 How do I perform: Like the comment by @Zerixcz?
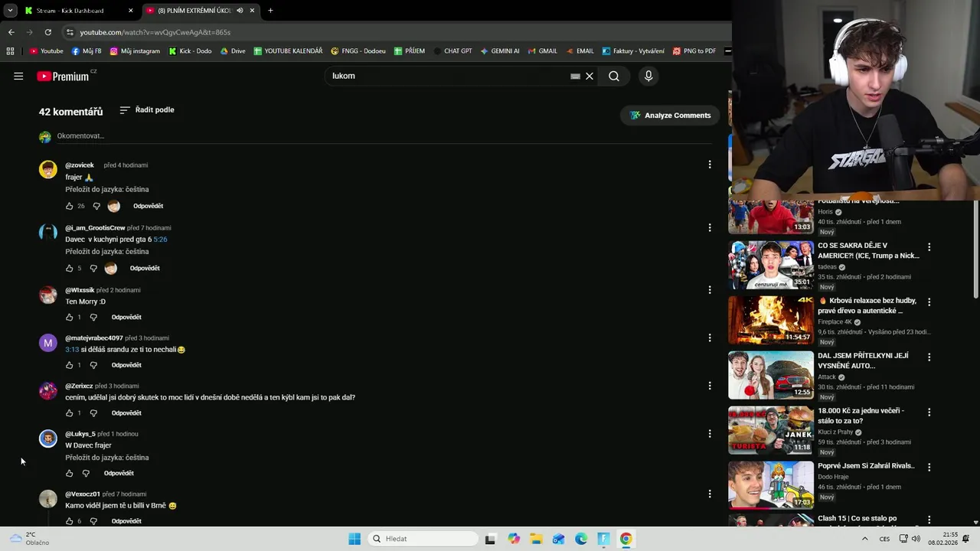tap(70, 412)
